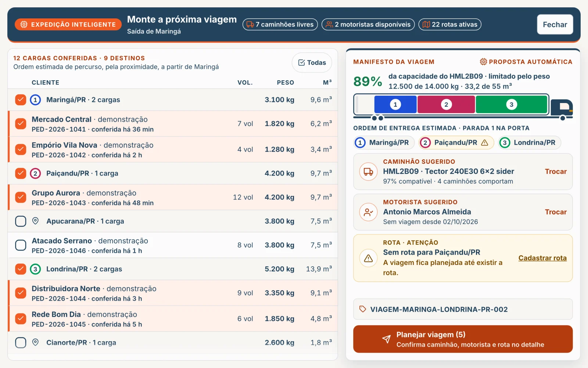Viewport: 588px width, 368px height.
Task: Click the green segment 3 in truck load bar
Action: click(511, 105)
